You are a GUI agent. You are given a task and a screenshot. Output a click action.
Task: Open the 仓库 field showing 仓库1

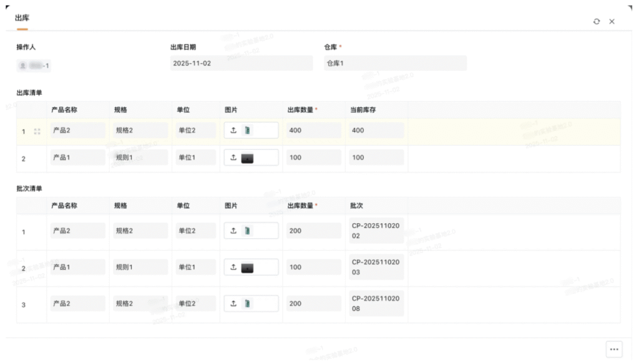point(394,64)
